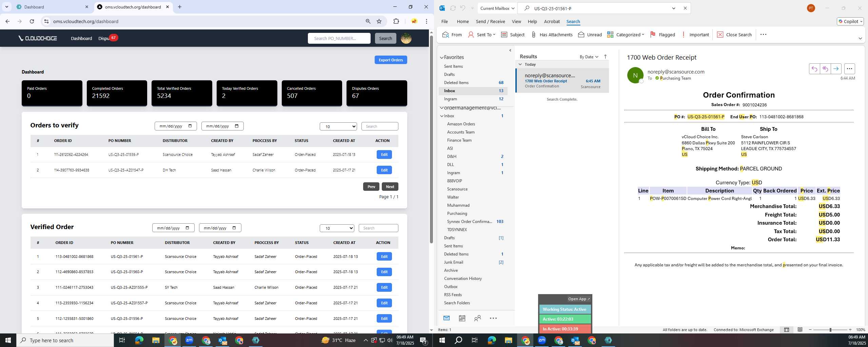This screenshot has width=868, height=347.
Task: Click the browser reload page icon
Action: (32, 21)
